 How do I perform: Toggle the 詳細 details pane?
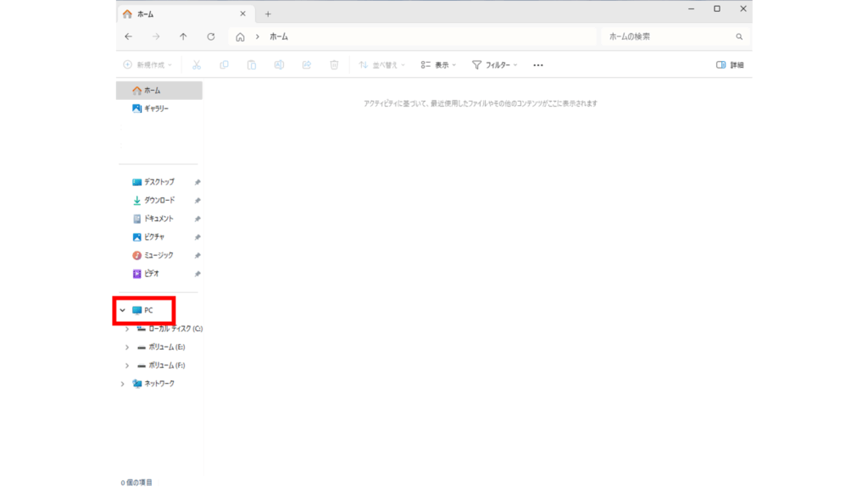pos(730,64)
